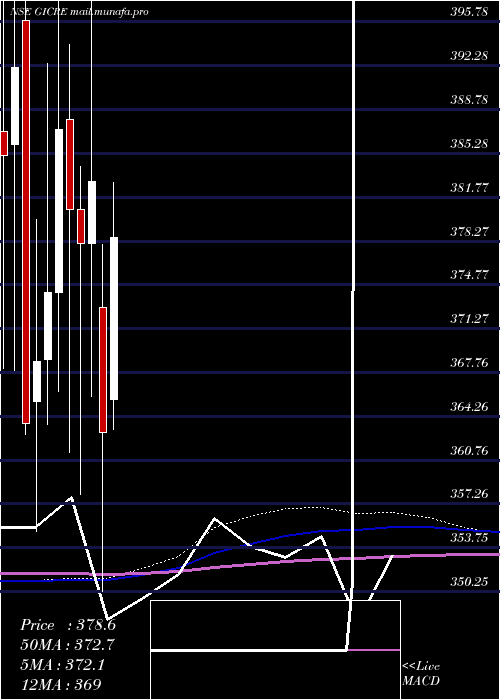Click the 5MA : 372.1 readout
Viewport: 500px width, 700px height.
pos(62,665)
